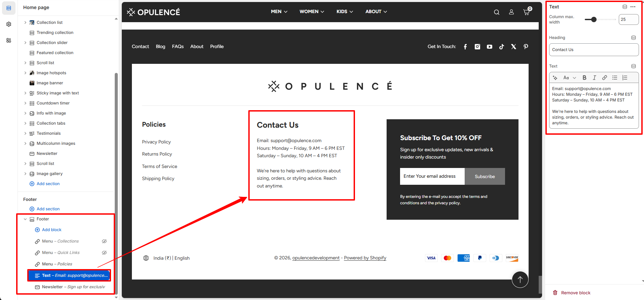Image resolution: width=644 pixels, height=300 pixels.
Task: Collapse the Footer section
Action: coord(25,219)
